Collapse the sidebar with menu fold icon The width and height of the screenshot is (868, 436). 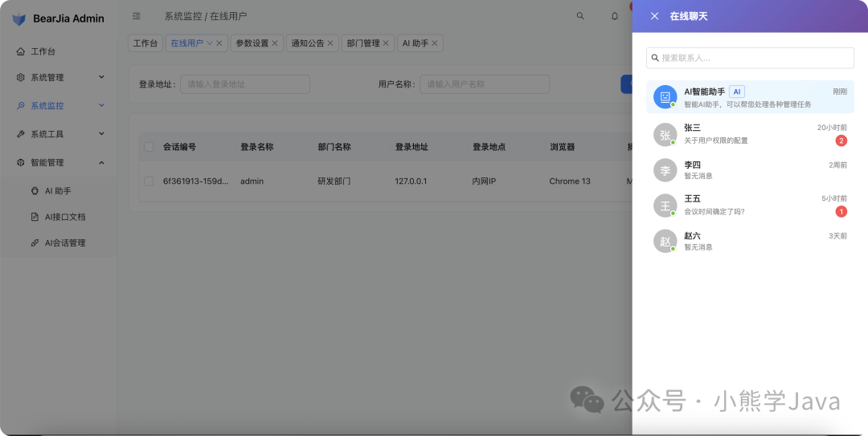(136, 16)
